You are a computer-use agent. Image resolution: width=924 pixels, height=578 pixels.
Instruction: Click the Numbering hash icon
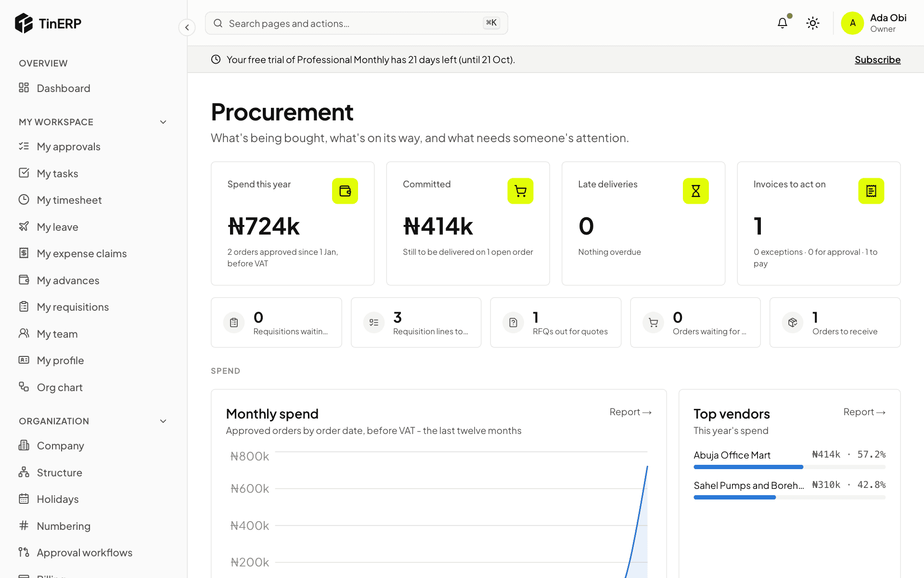24,525
